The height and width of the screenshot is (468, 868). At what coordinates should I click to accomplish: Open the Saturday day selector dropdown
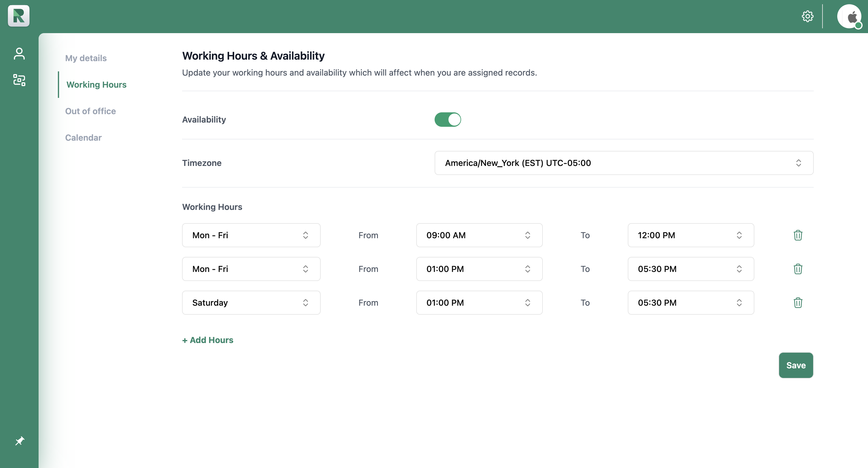[251, 302]
